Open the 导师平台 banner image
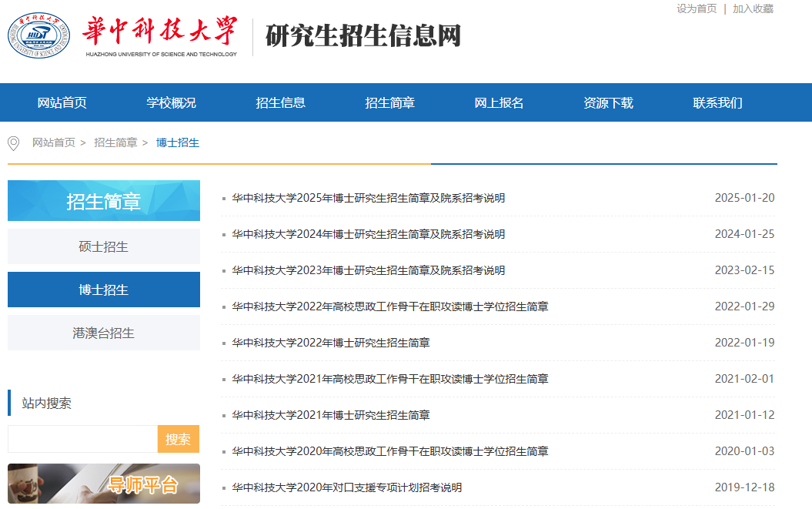 tap(104, 484)
